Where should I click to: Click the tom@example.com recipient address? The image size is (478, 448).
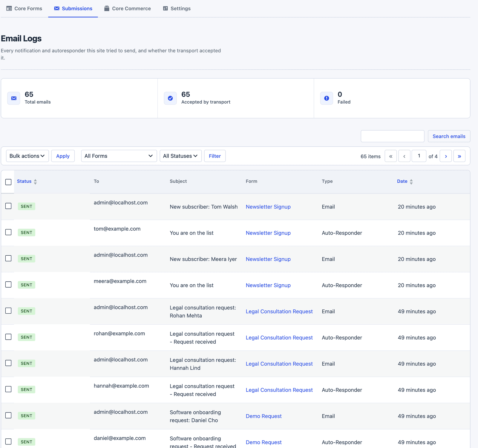coord(117,229)
